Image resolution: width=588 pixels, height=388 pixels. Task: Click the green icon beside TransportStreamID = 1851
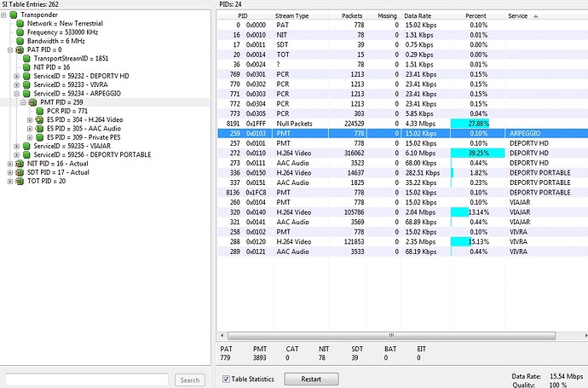[26, 59]
